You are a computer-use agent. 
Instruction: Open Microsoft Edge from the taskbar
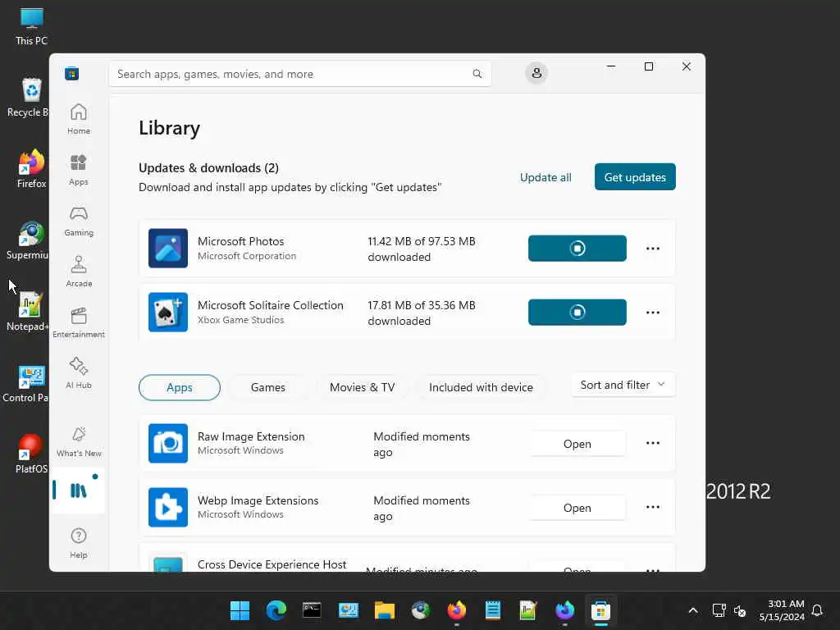276,610
